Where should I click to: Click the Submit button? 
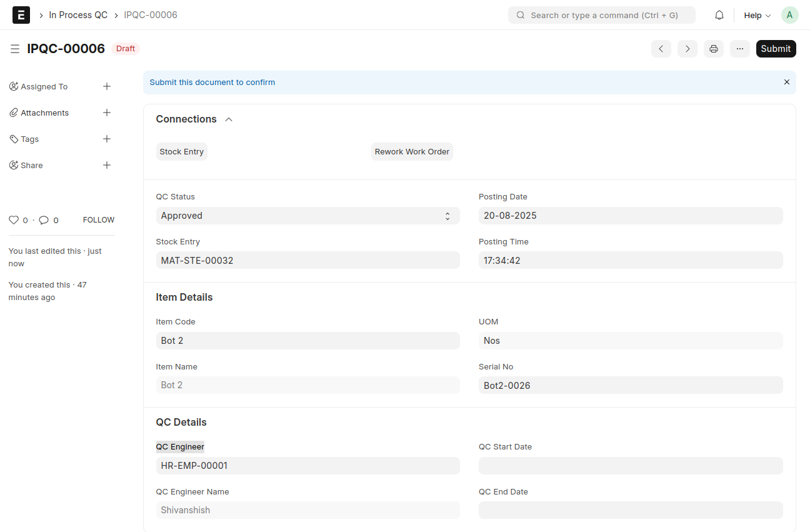click(x=776, y=49)
